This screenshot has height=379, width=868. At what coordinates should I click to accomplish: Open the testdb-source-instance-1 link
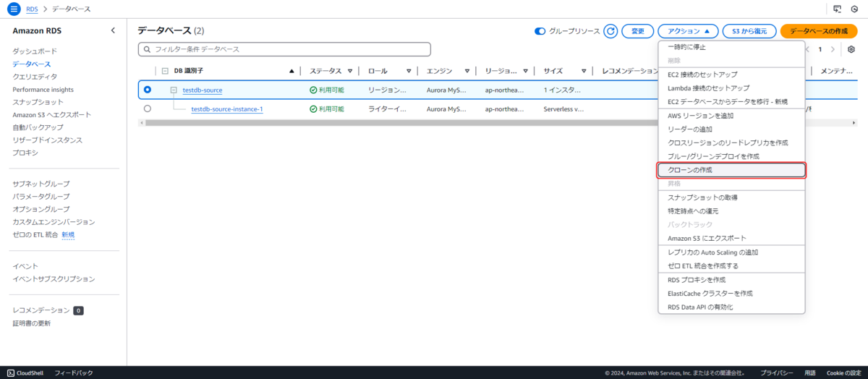[x=226, y=109]
